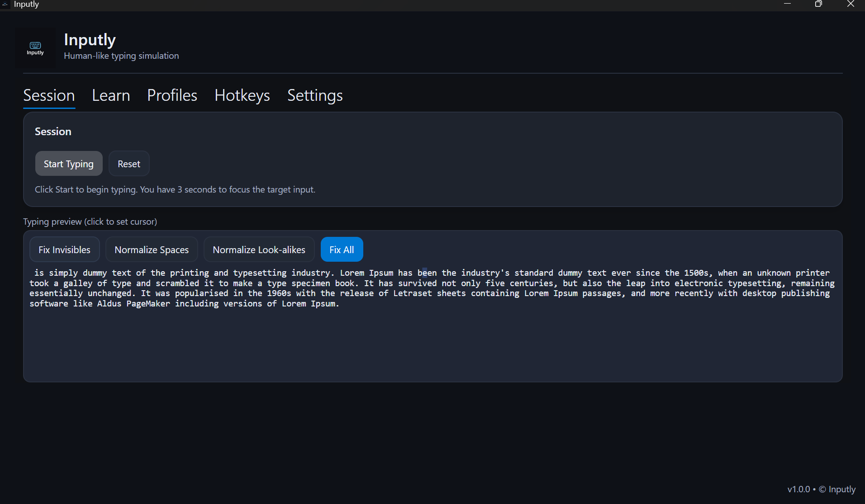Set cursor at the word Letraset
Viewport: 865px width, 504px height.
(412, 293)
